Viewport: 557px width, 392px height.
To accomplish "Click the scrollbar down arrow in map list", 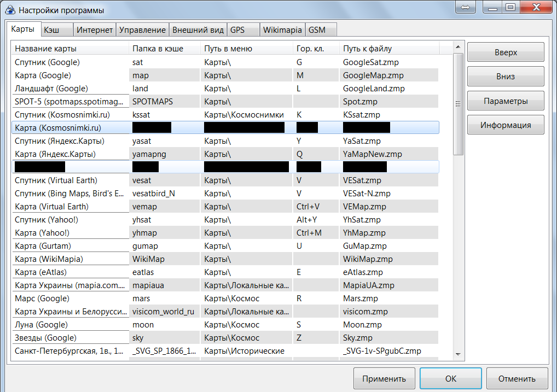I will (459, 354).
